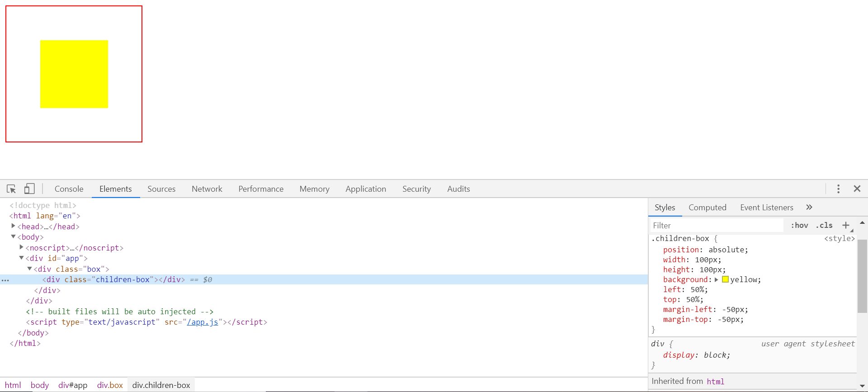The image size is (868, 392).
Task: Click the ellipsis beside selected children-box row
Action: (5, 280)
